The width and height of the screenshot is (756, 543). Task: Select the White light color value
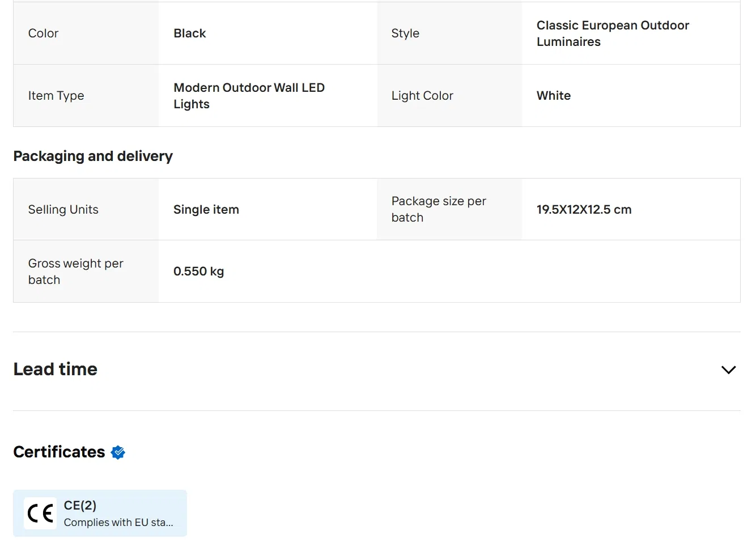tap(554, 96)
